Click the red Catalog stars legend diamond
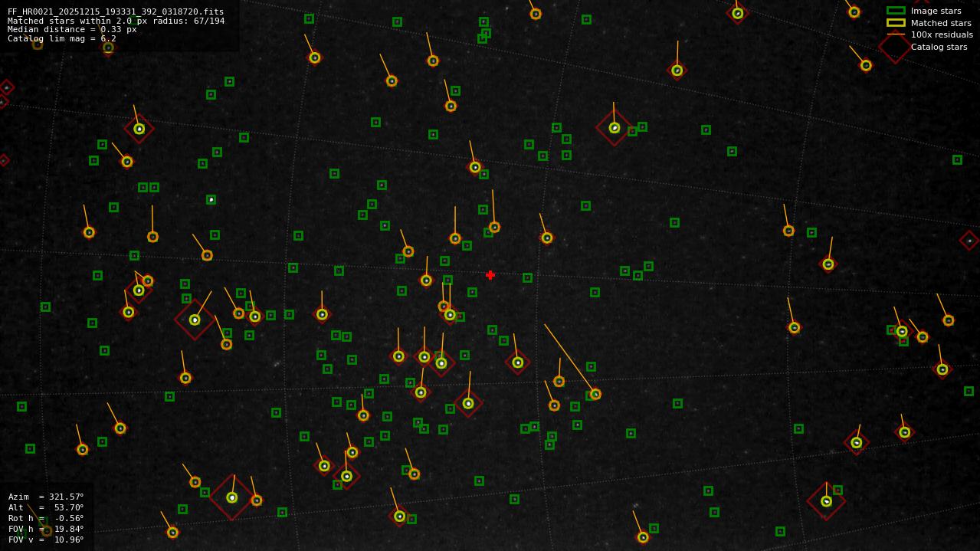The image size is (980, 551). [x=895, y=47]
